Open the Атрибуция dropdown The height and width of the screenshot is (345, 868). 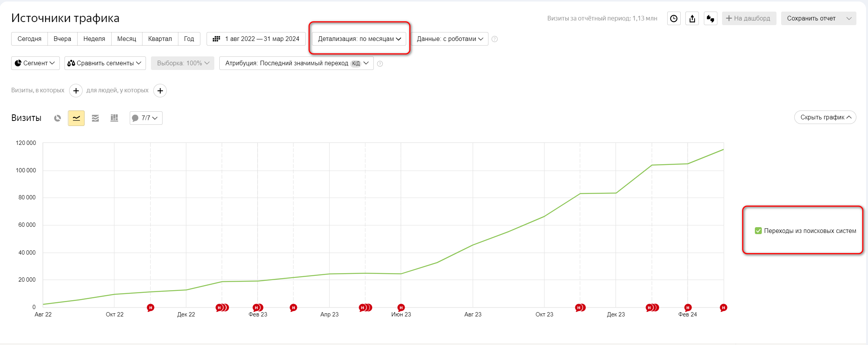point(297,63)
